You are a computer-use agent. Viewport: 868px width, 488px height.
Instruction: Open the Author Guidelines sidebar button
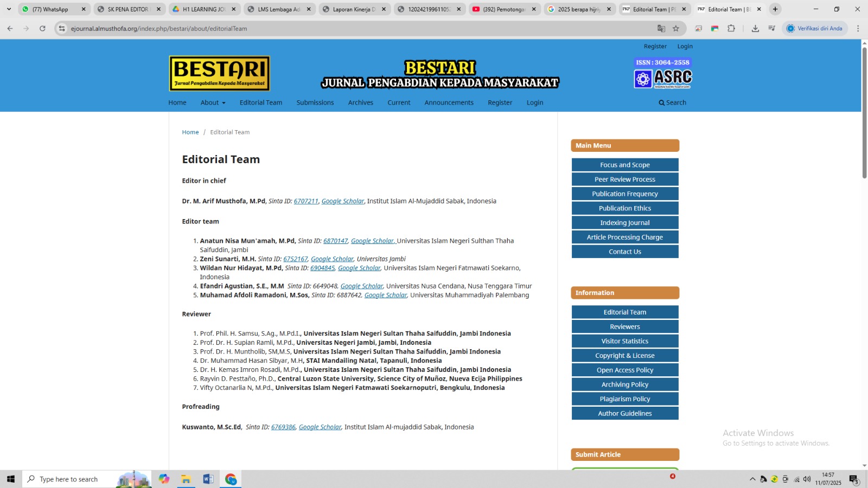[624, 413]
